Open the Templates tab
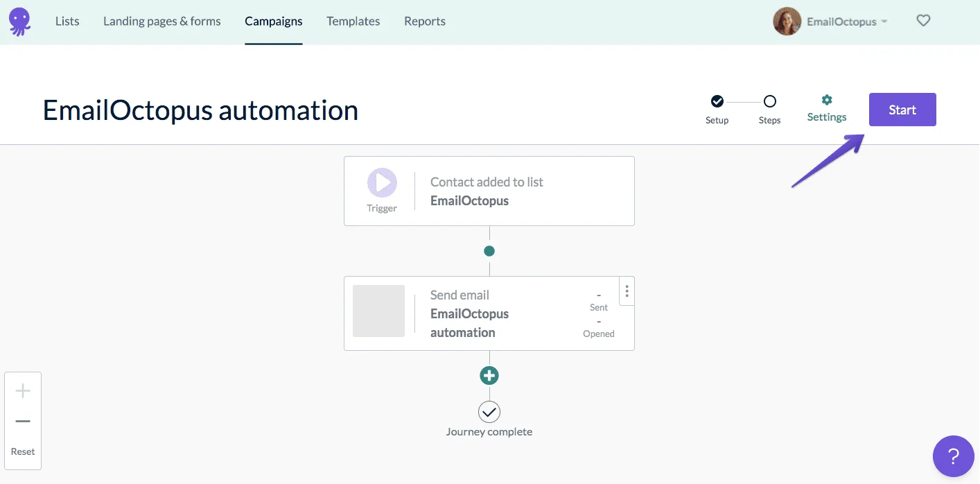Viewport: 980px width, 484px height. (353, 21)
